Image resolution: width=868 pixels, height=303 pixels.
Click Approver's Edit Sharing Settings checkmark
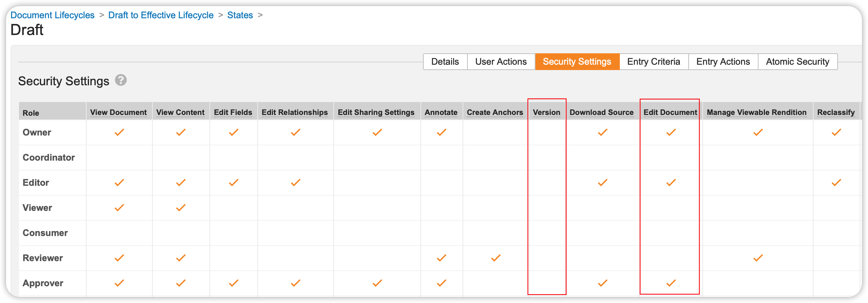(377, 283)
